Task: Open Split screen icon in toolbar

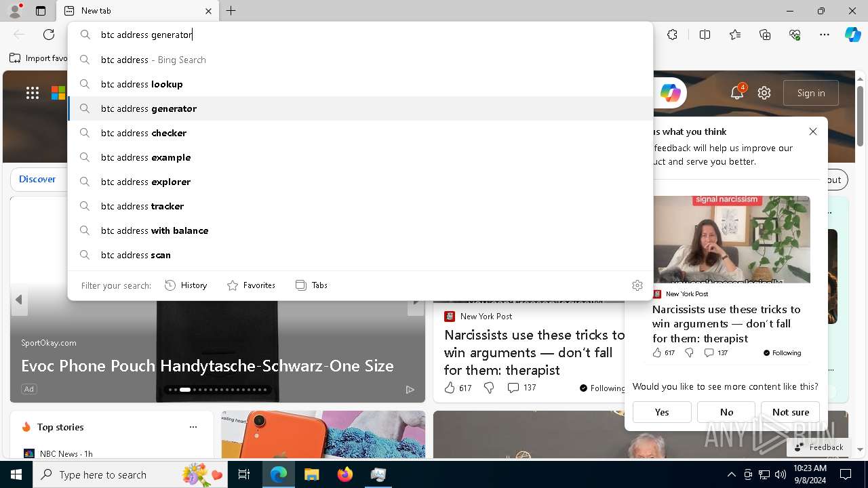Action: point(705,35)
